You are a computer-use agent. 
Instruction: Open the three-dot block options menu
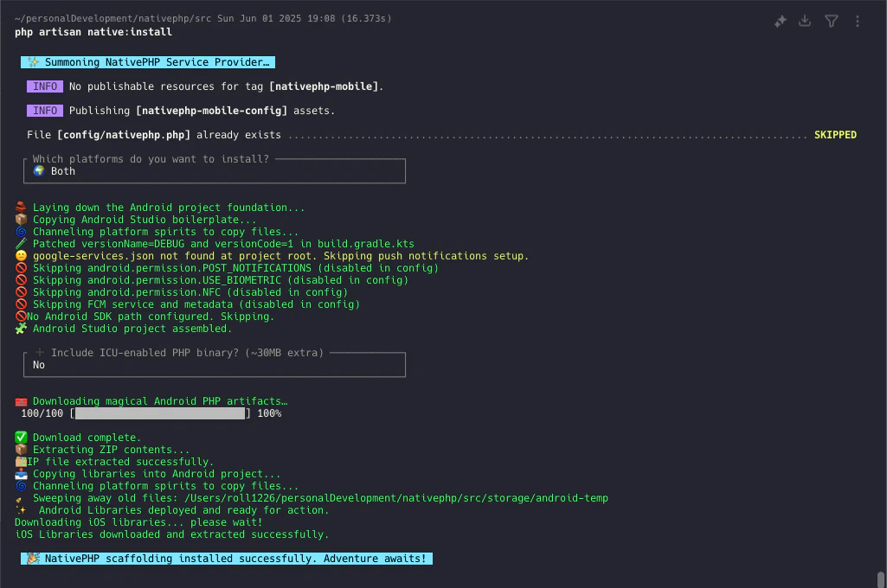tap(858, 22)
